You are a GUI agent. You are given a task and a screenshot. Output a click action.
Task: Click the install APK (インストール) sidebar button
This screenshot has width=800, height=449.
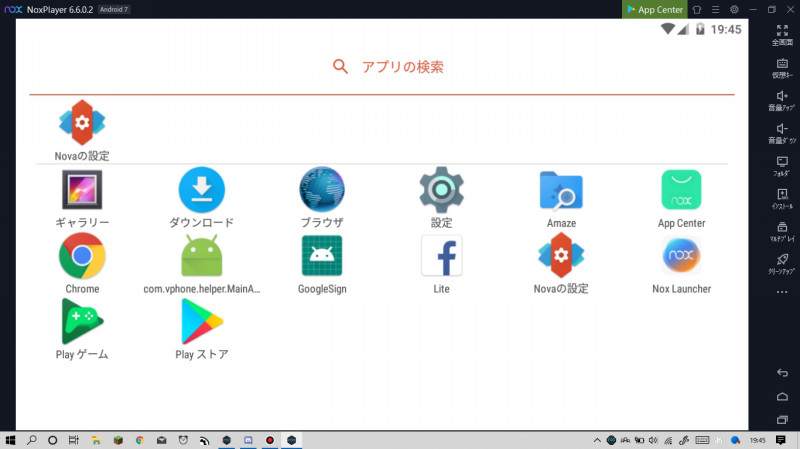(x=782, y=198)
